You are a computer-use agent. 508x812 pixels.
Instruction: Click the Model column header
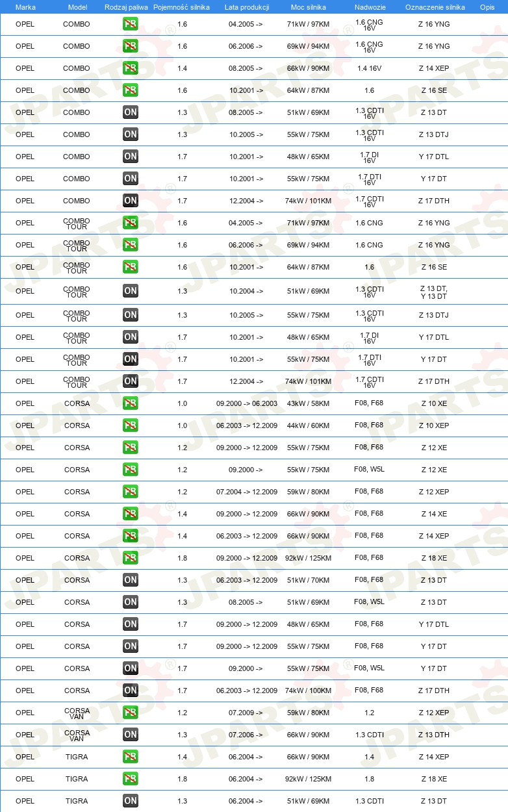pyautogui.click(x=77, y=7)
